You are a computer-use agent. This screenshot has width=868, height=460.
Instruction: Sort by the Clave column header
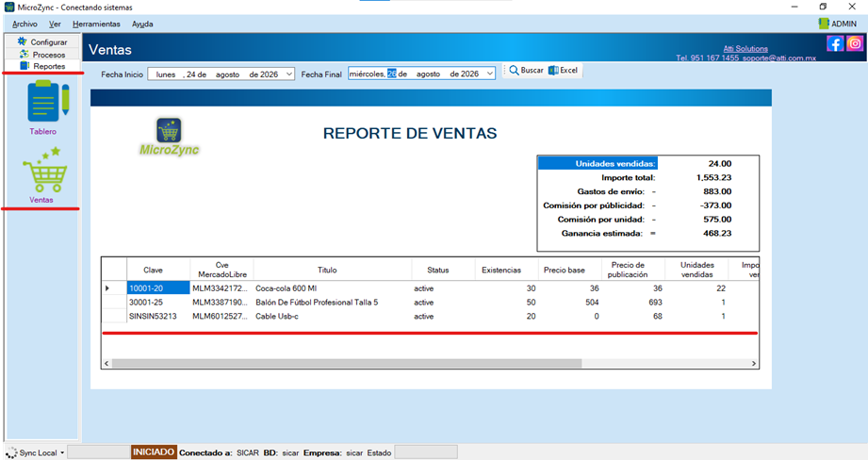pyautogui.click(x=158, y=270)
